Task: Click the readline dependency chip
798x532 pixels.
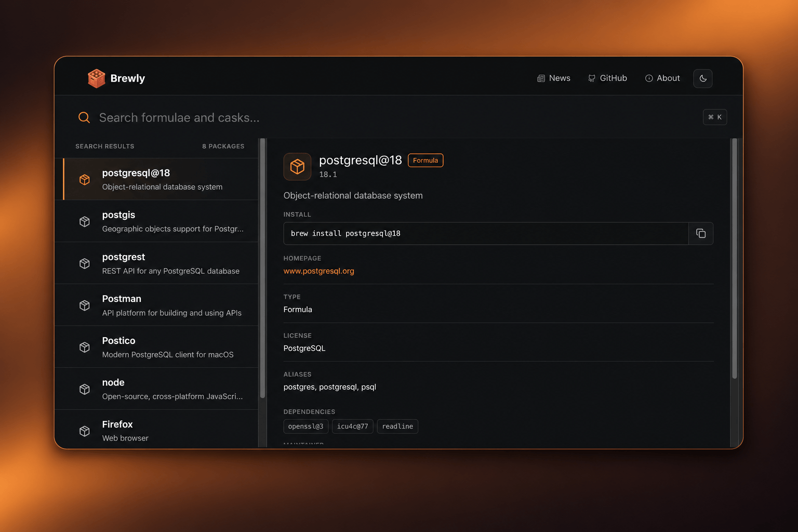Action: 397,427
